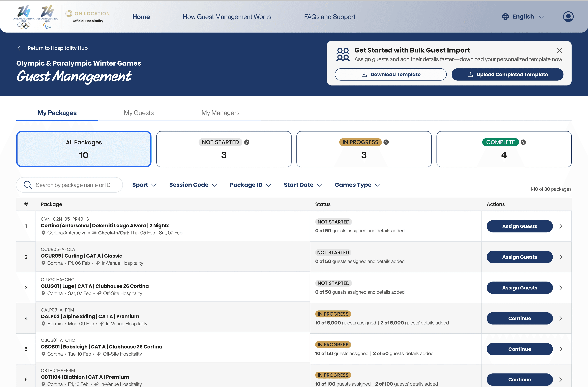The width and height of the screenshot is (588, 387).
Task: Click the IN PROGRESS help question icon
Action: click(x=386, y=142)
